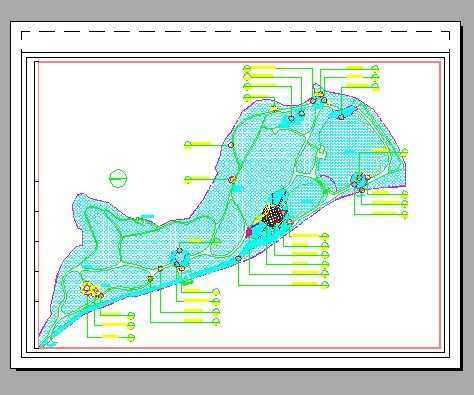Click the site plan drawing preview
This screenshot has height=395, width=474.
[x=236, y=195]
